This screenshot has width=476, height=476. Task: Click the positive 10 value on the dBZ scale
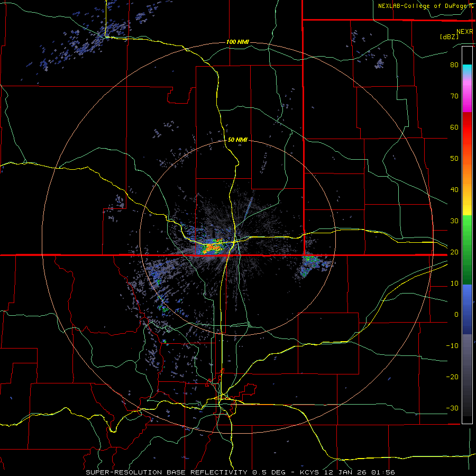point(454,283)
